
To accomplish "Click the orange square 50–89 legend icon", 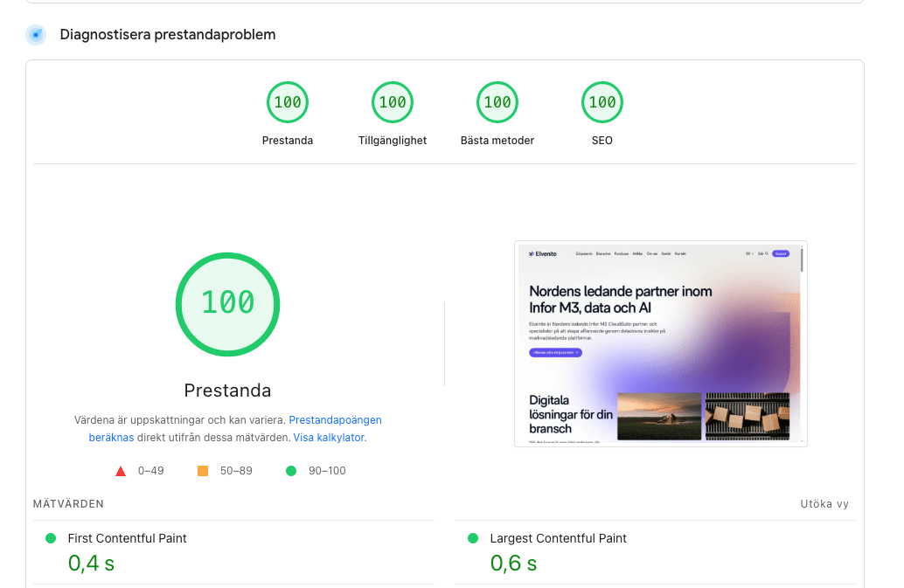I will coord(203,471).
